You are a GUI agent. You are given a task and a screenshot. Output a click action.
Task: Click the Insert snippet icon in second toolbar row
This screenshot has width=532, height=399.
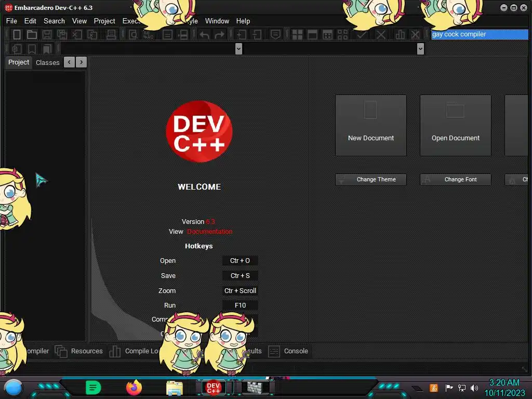point(17,49)
